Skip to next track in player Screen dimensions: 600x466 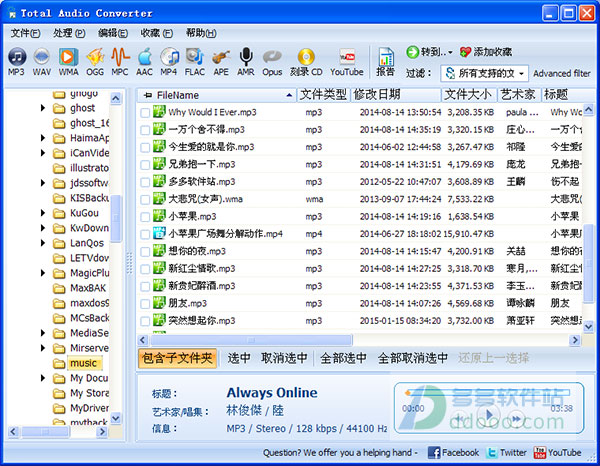pos(516,419)
